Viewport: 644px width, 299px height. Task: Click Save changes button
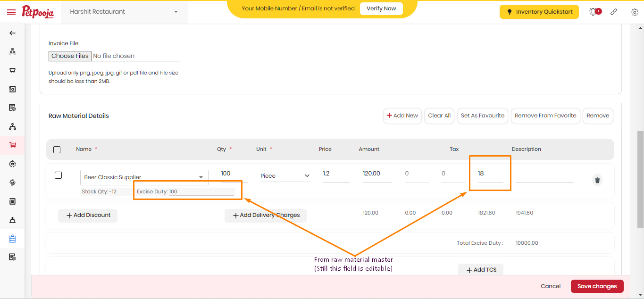tap(597, 286)
